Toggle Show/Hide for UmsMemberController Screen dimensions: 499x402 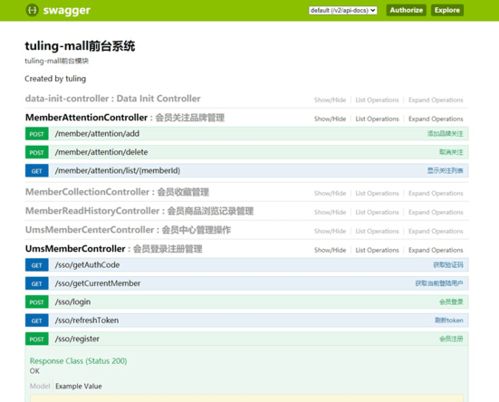(x=330, y=250)
